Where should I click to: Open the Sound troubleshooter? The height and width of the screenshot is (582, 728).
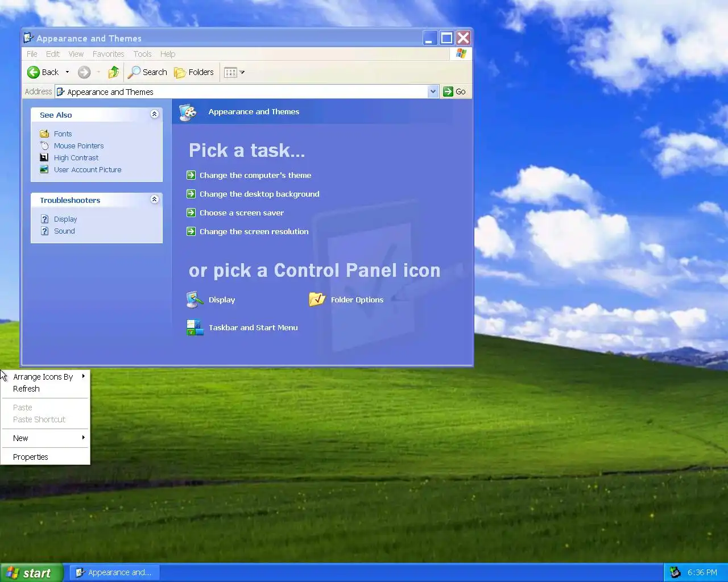(x=64, y=231)
